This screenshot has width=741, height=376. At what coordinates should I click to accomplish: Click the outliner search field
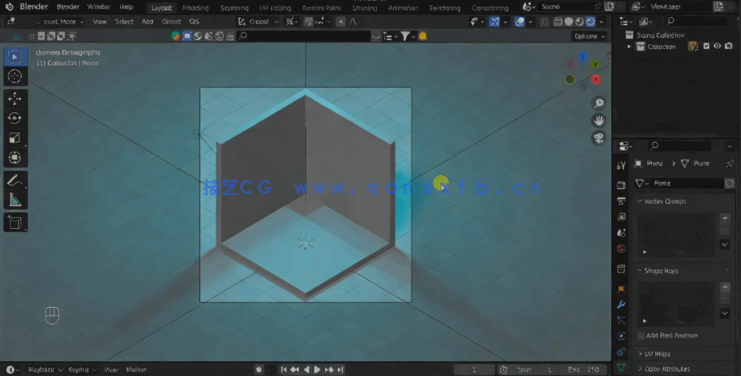695,21
